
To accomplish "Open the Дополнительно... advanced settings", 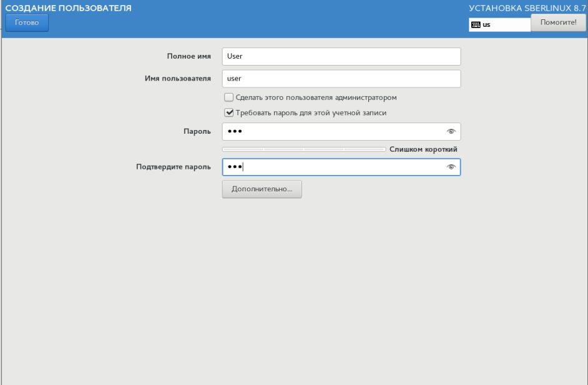I will [262, 189].
